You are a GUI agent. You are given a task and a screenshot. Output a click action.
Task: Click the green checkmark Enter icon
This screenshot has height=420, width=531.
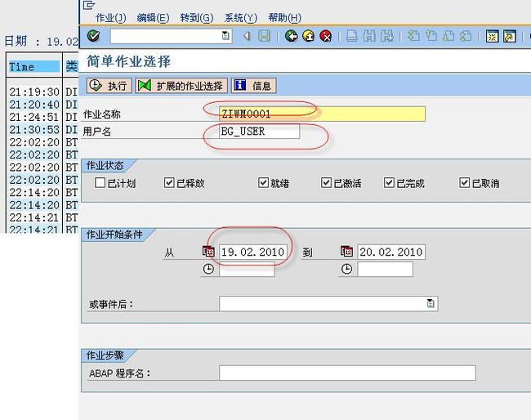93,36
